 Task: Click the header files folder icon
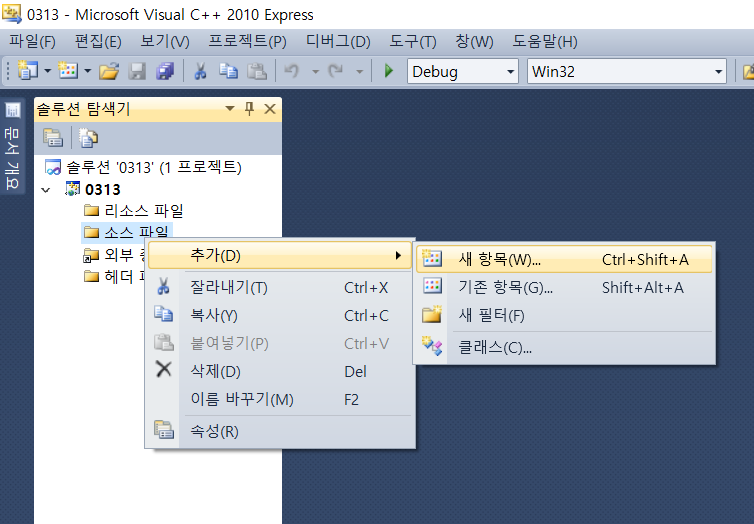[x=91, y=276]
